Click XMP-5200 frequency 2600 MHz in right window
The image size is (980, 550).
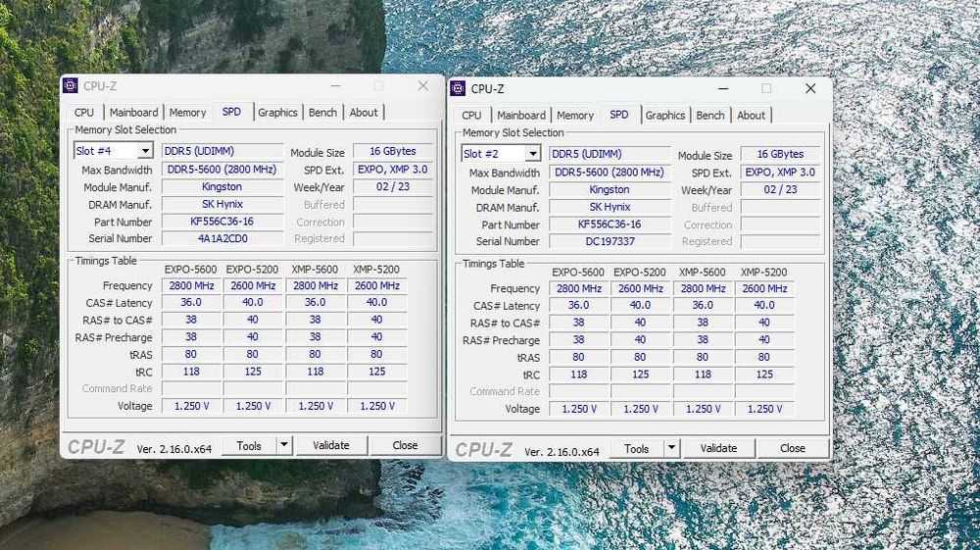click(x=764, y=289)
